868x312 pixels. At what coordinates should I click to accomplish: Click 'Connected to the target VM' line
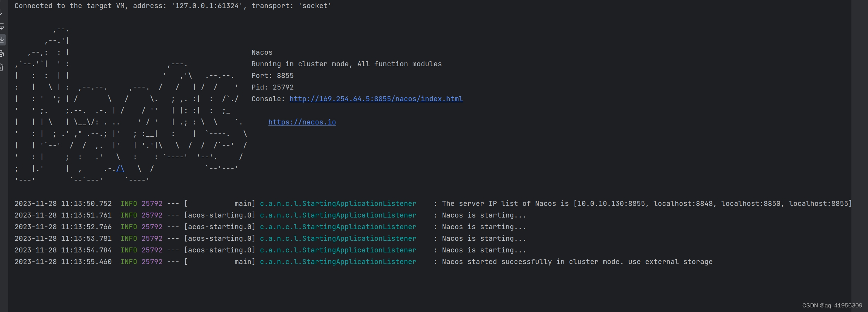[173, 6]
